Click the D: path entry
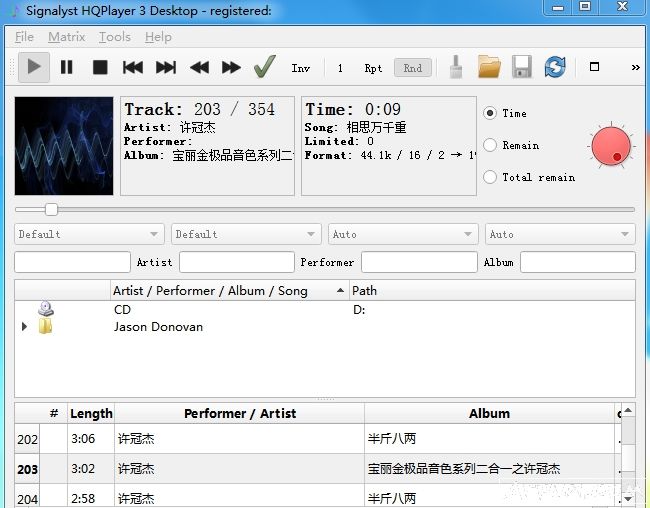Viewport: 650px width, 508px height. pos(359,309)
